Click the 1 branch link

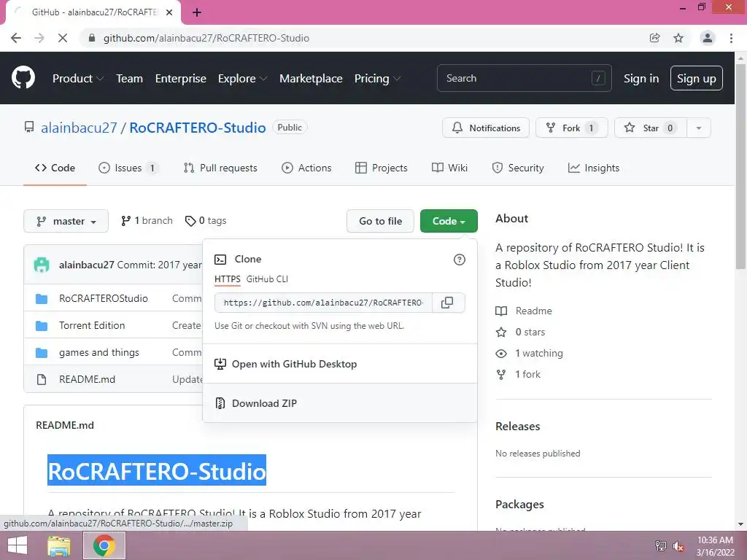tap(147, 221)
